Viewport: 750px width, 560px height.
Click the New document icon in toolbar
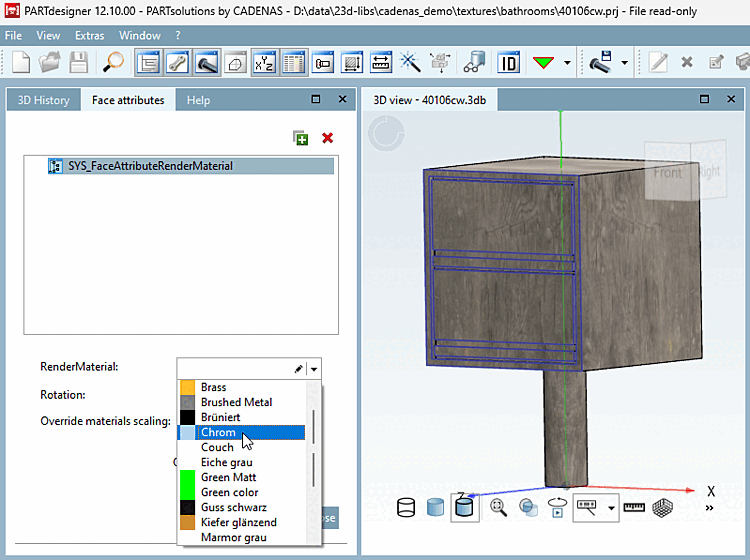point(21,62)
